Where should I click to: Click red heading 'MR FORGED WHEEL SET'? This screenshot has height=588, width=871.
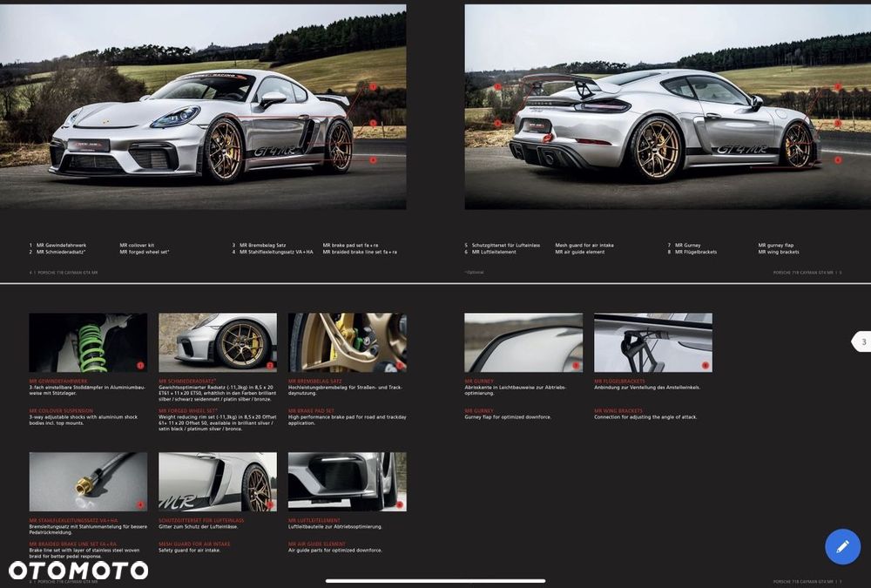coord(188,410)
